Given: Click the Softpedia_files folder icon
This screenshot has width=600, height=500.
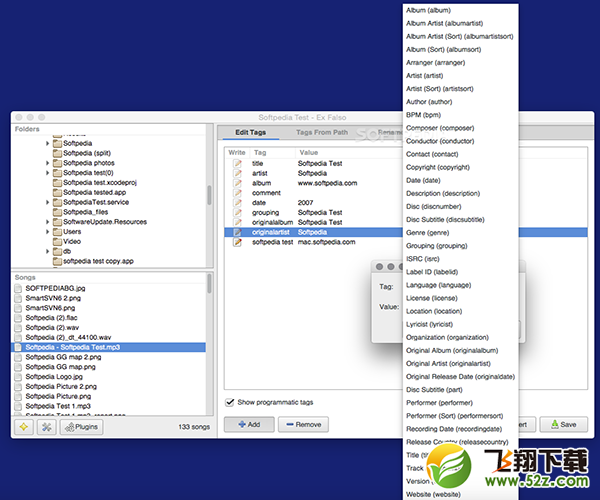Looking at the screenshot, I should coord(57,212).
